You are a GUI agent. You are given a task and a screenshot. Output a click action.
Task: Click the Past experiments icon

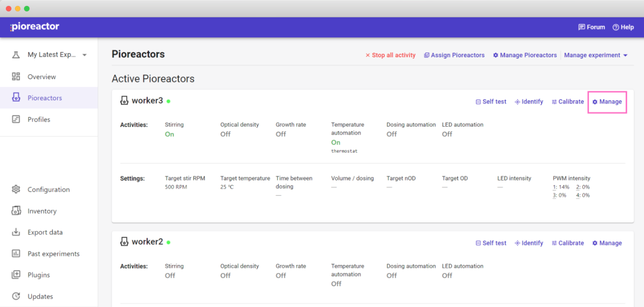point(16,254)
